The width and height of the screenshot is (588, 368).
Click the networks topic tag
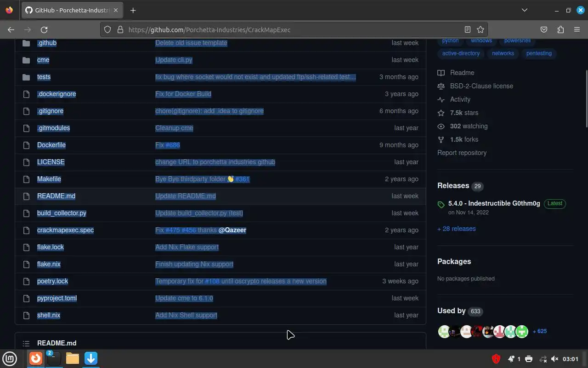503,53
